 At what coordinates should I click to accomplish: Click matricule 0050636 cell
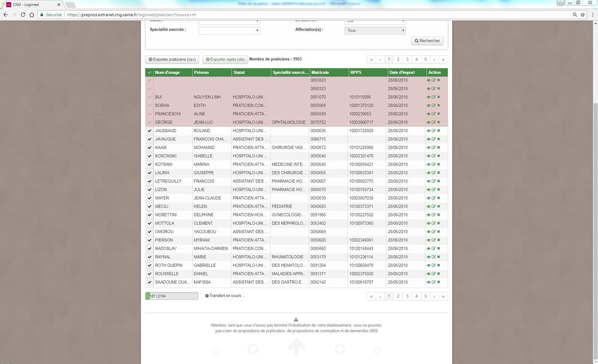(318, 131)
